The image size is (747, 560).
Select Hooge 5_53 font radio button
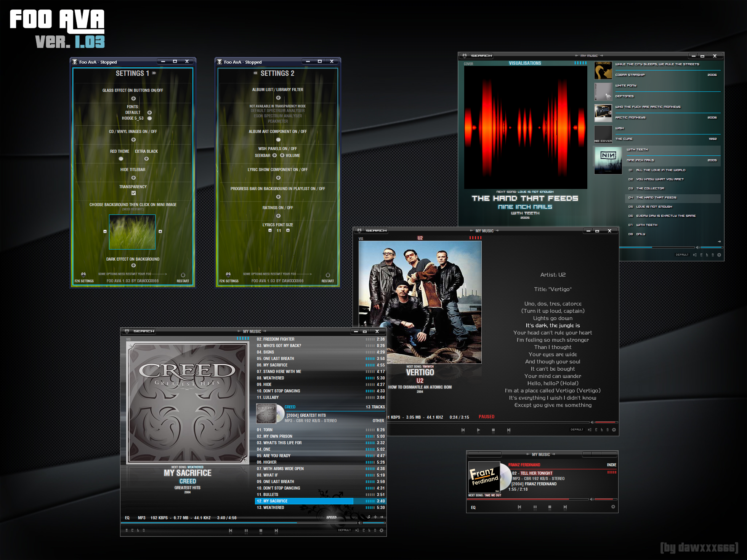(x=149, y=118)
